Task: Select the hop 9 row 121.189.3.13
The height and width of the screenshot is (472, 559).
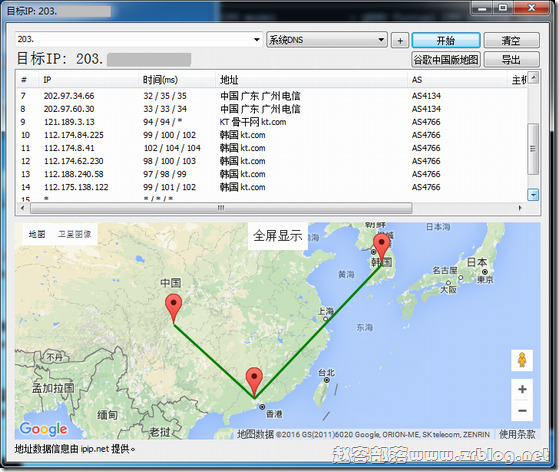Action: pos(271,122)
